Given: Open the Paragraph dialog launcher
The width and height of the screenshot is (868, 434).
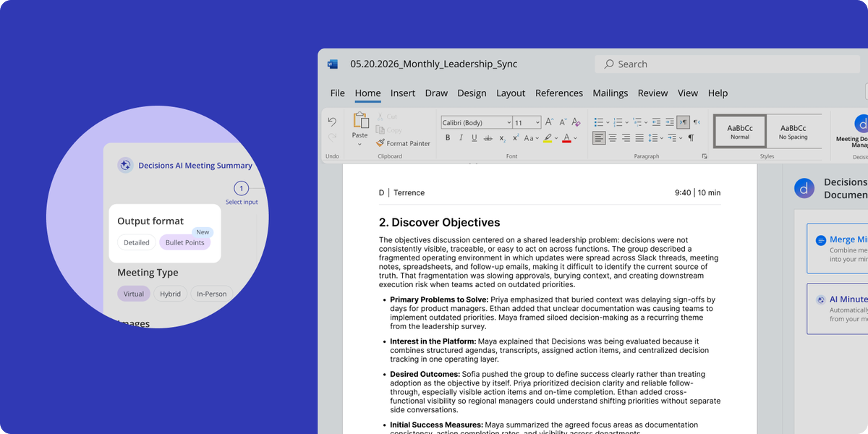Looking at the screenshot, I should coord(704,156).
